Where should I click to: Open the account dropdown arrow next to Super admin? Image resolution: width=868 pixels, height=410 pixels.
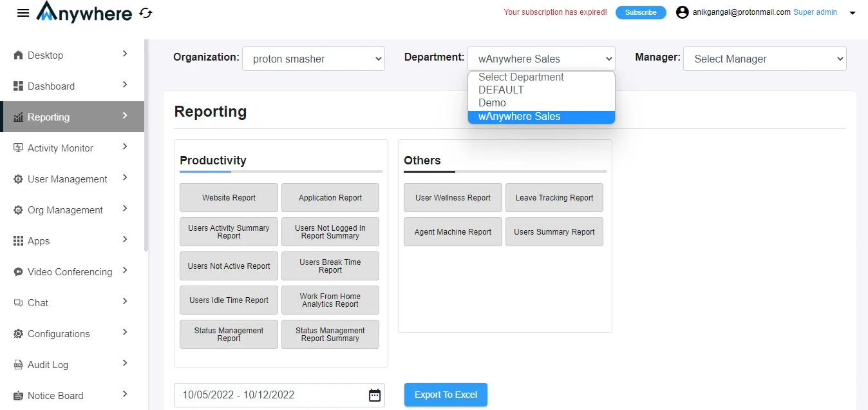point(853,13)
